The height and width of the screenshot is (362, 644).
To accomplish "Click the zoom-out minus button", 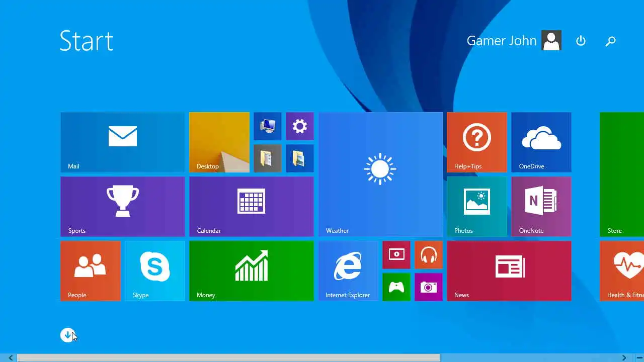I will tap(639, 358).
